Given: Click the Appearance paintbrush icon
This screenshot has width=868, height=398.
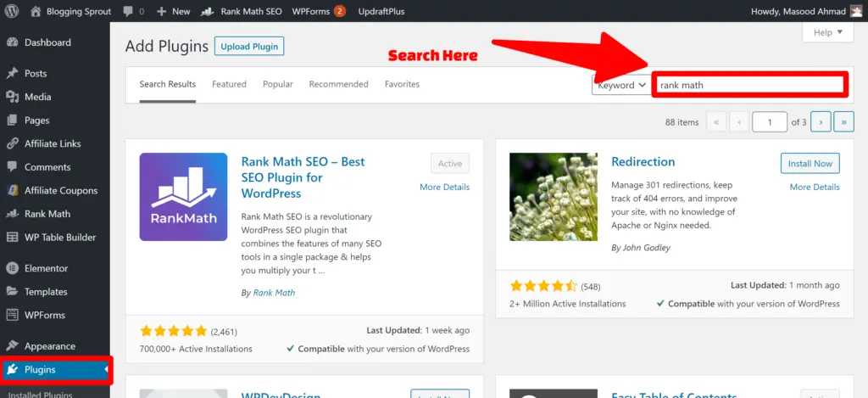Looking at the screenshot, I should click(12, 346).
